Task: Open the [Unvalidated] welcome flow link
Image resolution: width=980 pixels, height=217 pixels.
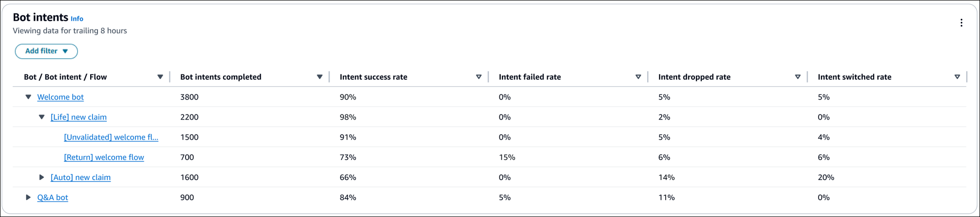Action: (111, 138)
